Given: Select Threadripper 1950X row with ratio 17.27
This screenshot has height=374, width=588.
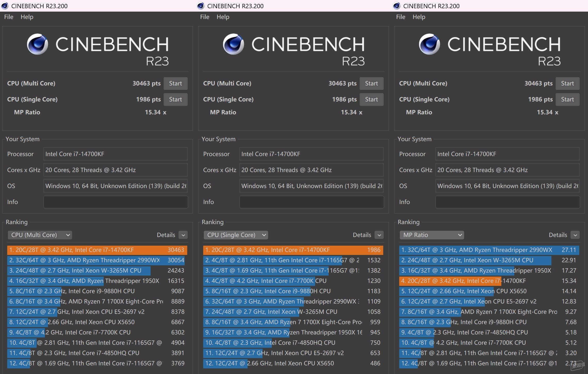Looking at the screenshot, I should [x=489, y=270].
